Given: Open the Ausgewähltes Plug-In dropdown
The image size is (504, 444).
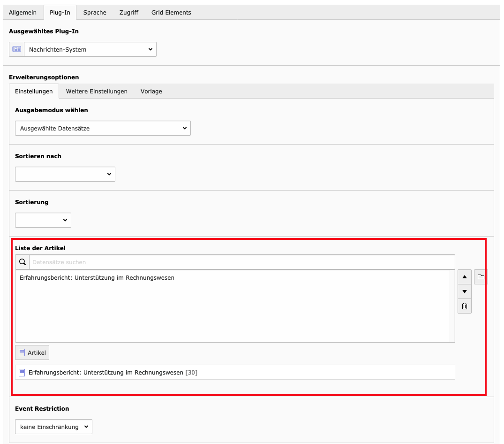Looking at the screenshot, I should pyautogui.click(x=90, y=49).
